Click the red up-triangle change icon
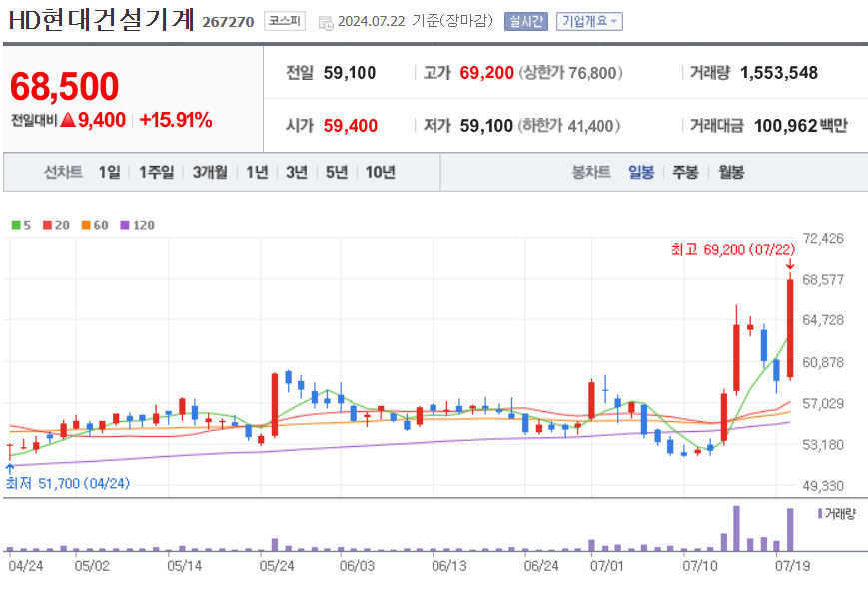Viewport: 868px width, 595px height. [68, 120]
